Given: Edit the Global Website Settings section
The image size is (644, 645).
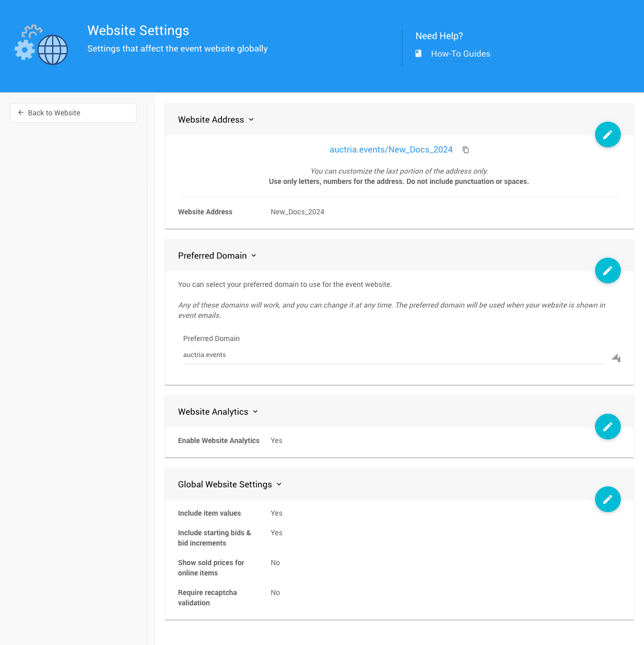Looking at the screenshot, I should tap(607, 499).
